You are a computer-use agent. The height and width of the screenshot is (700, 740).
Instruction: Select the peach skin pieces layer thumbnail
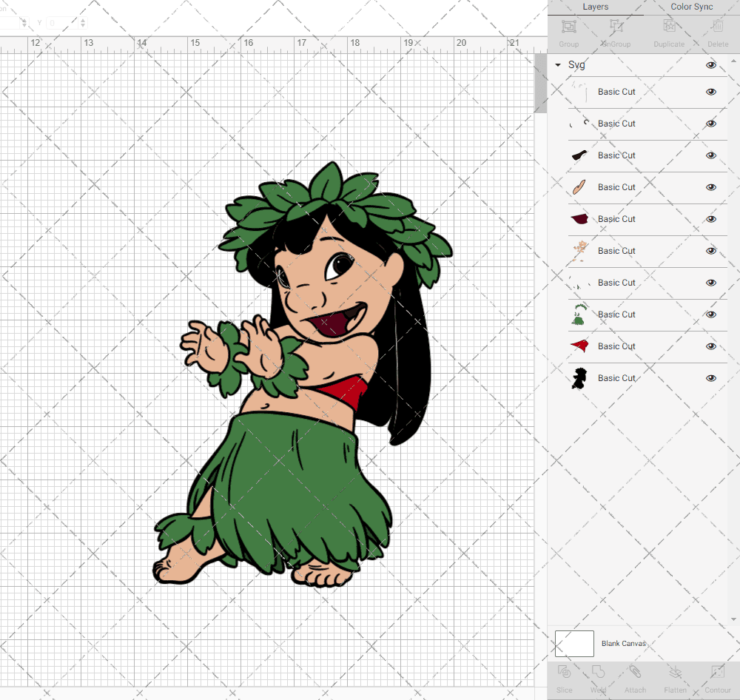[x=579, y=251]
